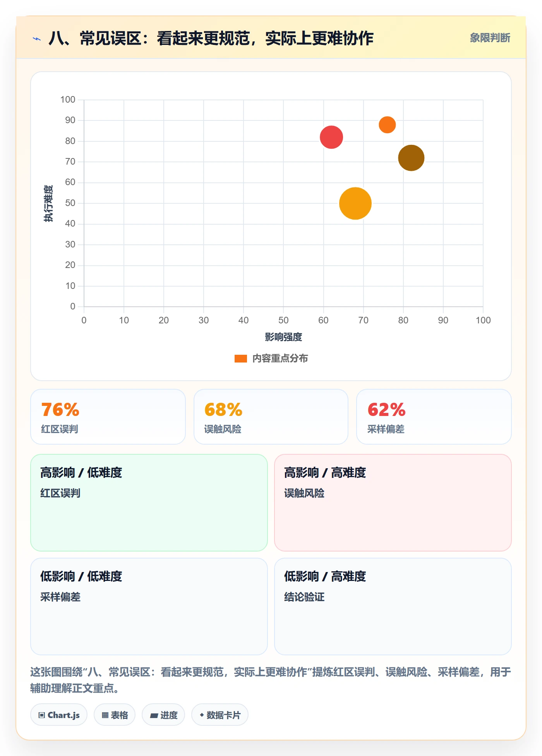This screenshot has width=542, height=756.
Task: Select the 62% 采样偏差 stat card
Action: (434, 417)
